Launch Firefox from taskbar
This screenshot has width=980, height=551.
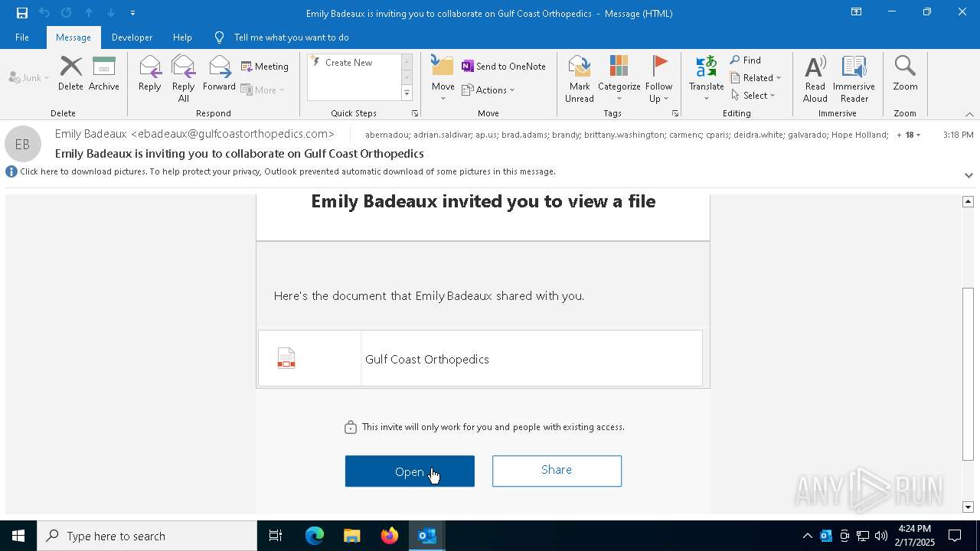pyautogui.click(x=389, y=536)
